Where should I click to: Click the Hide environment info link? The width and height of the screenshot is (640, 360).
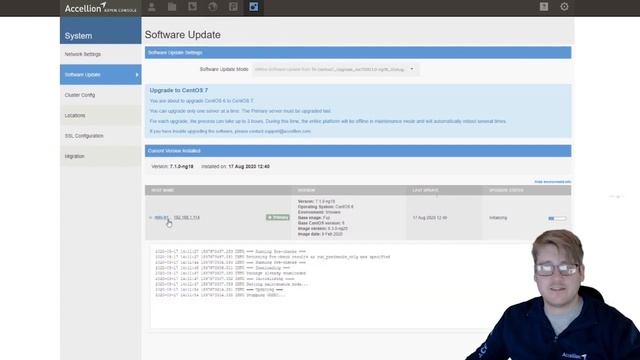click(x=553, y=182)
